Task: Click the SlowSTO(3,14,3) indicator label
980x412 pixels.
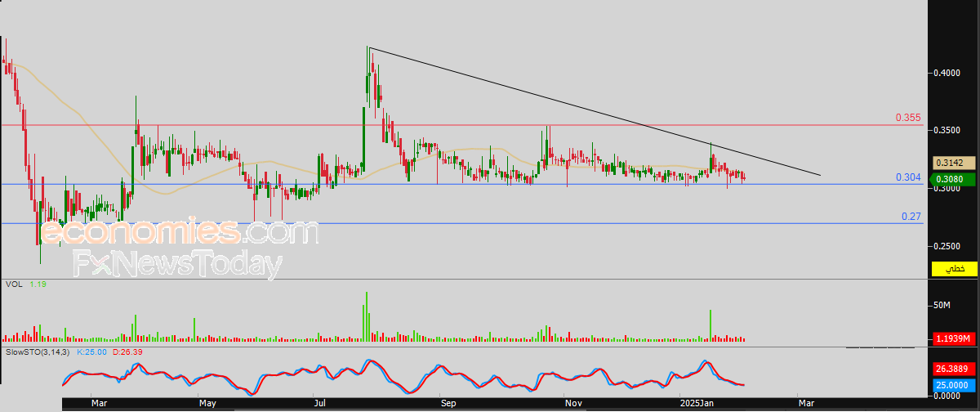Action: pos(38,352)
